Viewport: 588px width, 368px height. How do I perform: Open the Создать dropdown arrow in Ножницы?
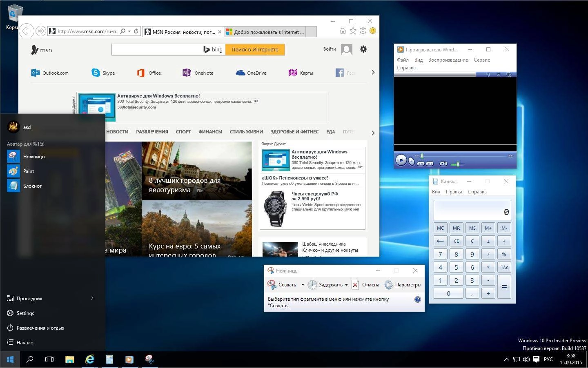303,285
